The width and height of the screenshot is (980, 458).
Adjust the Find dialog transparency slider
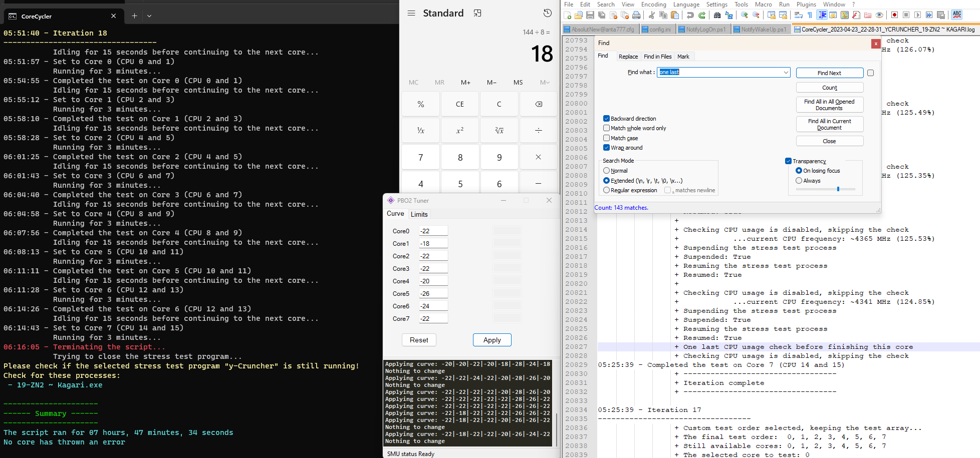tap(838, 189)
